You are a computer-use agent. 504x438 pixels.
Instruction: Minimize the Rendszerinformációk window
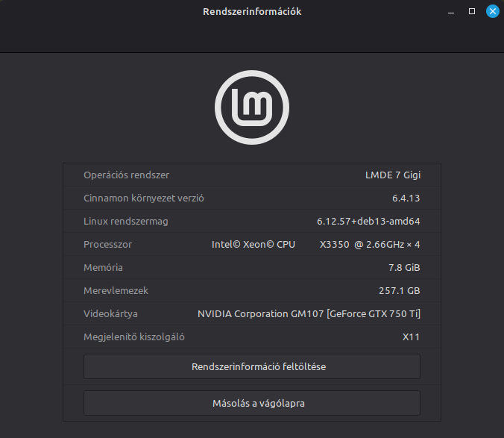451,12
